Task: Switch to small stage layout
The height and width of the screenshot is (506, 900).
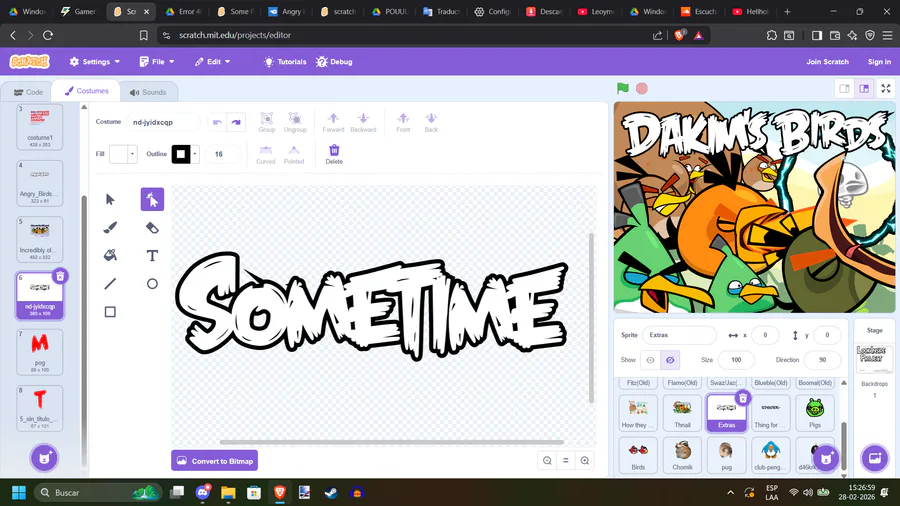Action: coord(844,88)
